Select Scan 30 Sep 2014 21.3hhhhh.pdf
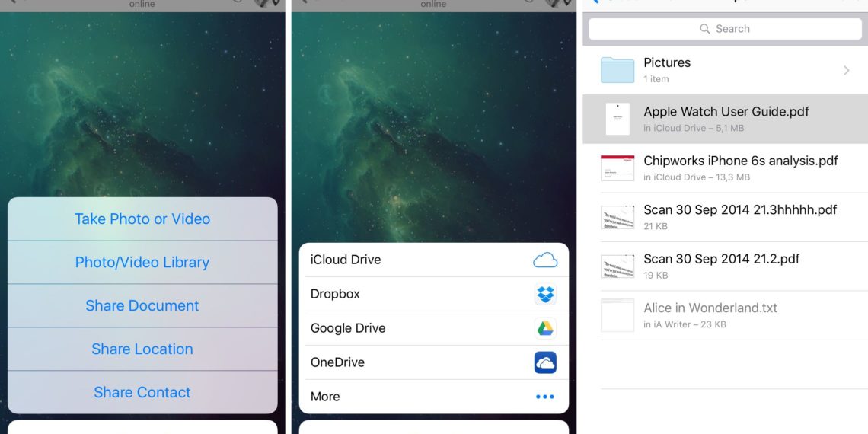The height and width of the screenshot is (434, 868). tap(725, 217)
